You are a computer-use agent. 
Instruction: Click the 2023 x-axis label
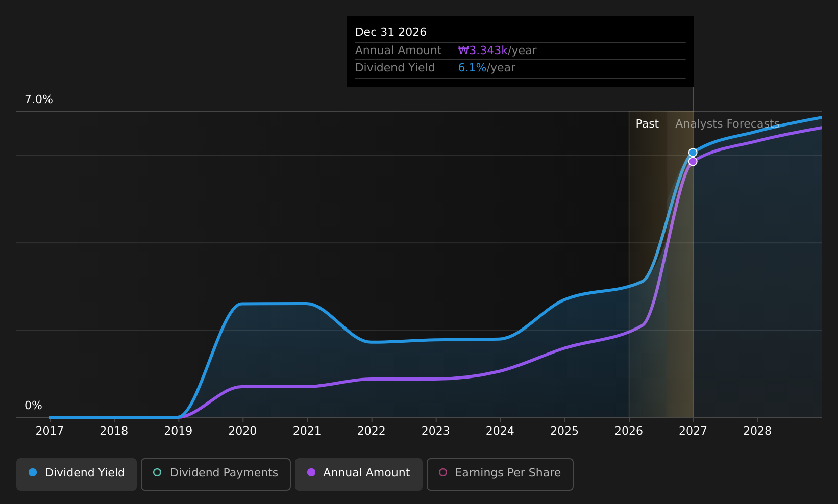coord(435,431)
